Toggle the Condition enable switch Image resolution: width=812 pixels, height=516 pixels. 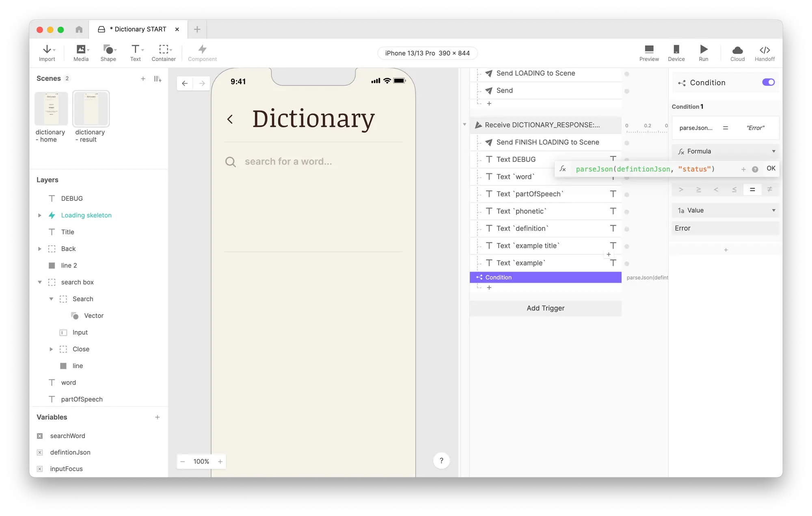click(x=768, y=82)
